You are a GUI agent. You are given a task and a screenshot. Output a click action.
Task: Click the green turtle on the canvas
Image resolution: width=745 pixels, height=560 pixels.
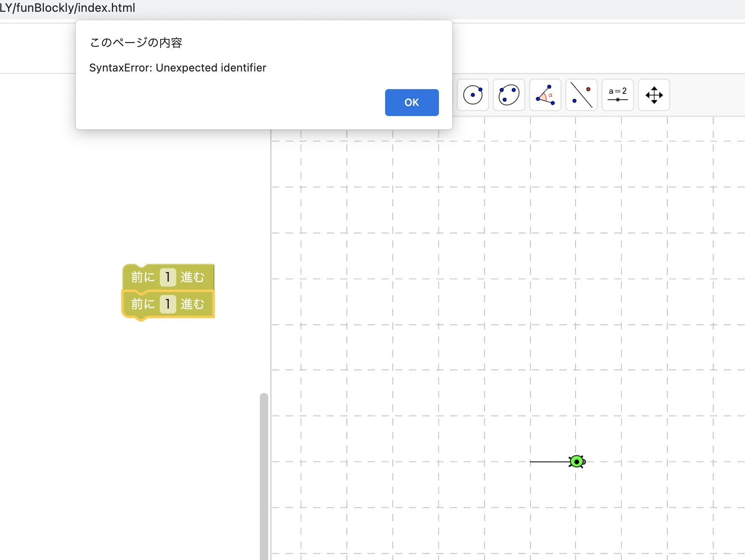577,462
